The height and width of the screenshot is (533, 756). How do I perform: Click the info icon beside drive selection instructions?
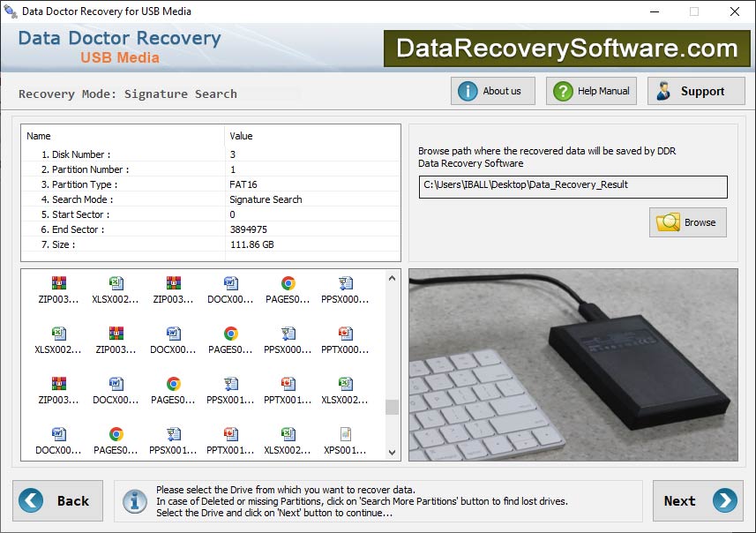(133, 500)
